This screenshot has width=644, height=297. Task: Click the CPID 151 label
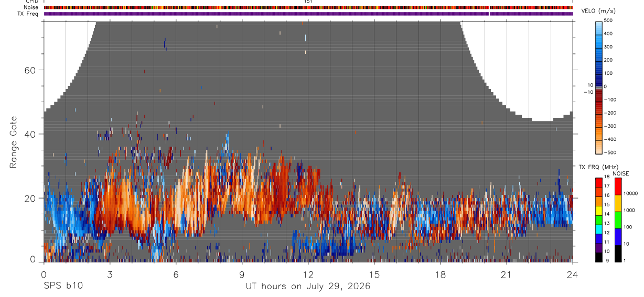(x=308, y=2)
